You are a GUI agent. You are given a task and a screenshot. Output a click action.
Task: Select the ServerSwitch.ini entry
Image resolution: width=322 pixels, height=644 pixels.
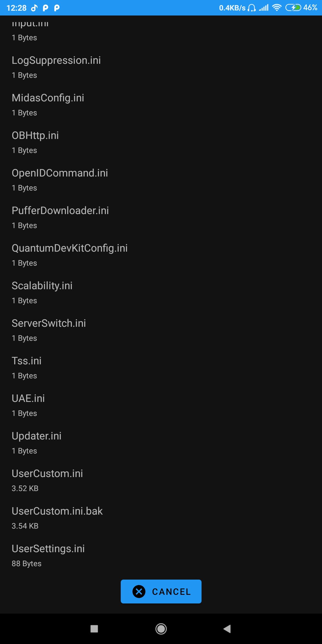click(x=49, y=329)
